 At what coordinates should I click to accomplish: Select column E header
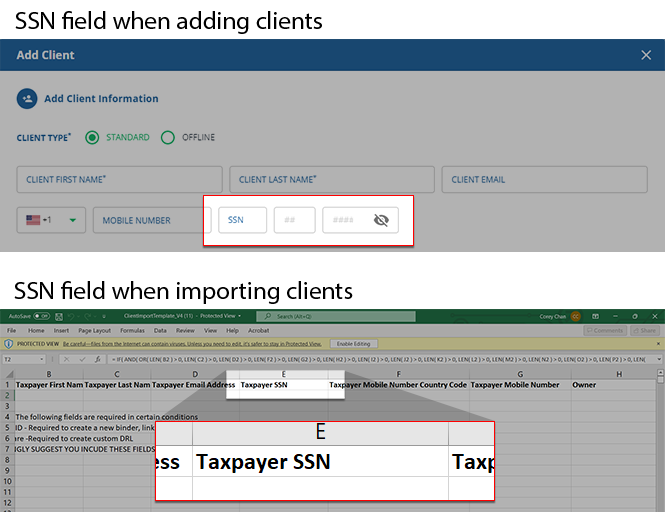tap(285, 374)
